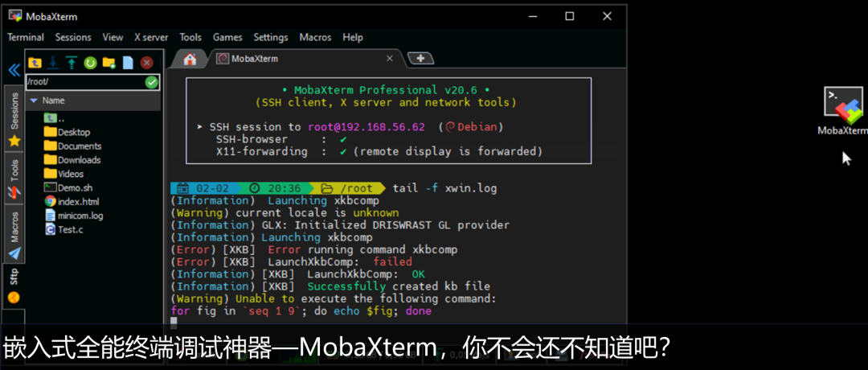Switch to the Sftp side tab
868x370 pixels.
point(14,286)
